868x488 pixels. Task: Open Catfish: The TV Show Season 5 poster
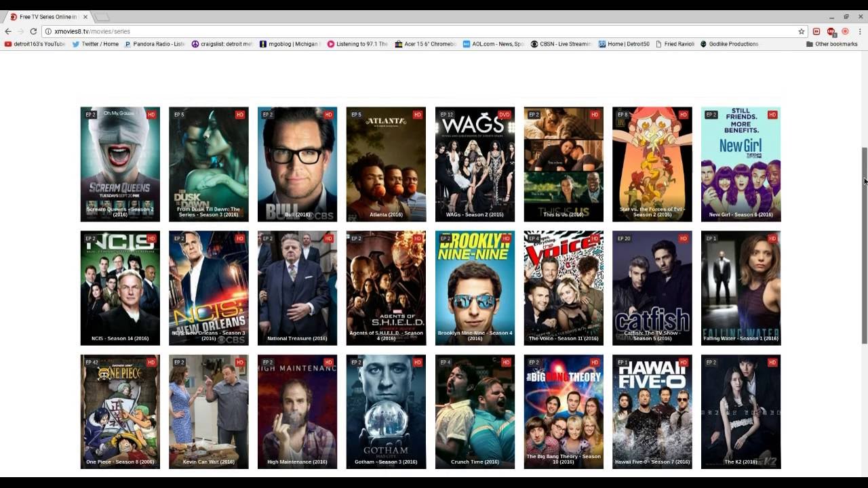tap(652, 288)
